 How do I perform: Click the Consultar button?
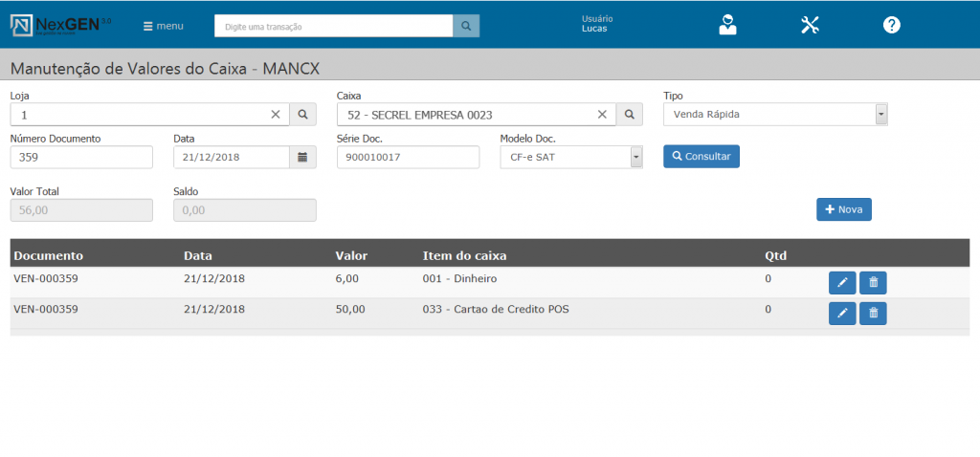click(701, 156)
